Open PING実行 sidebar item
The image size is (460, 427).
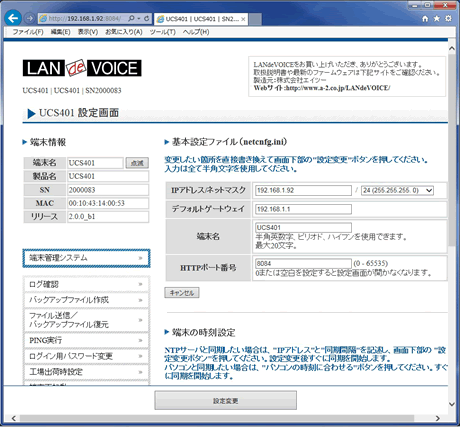(86, 340)
